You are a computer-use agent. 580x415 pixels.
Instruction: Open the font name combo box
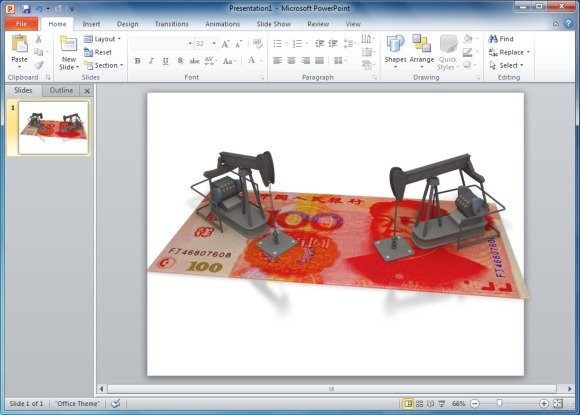click(x=162, y=44)
